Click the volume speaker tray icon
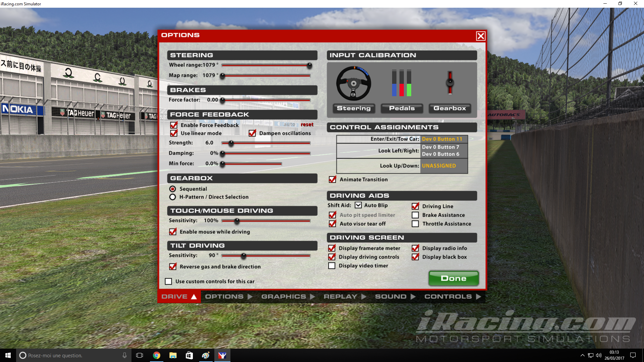 click(599, 355)
